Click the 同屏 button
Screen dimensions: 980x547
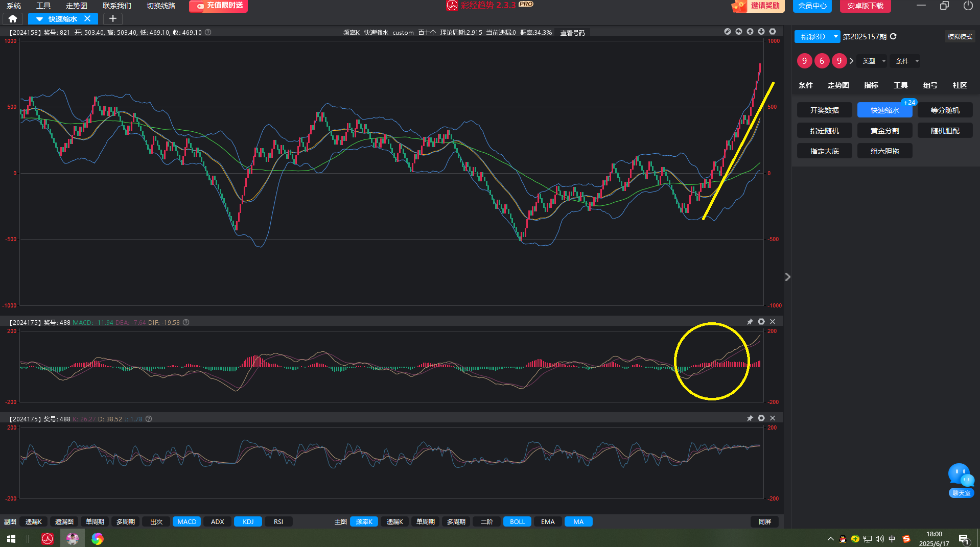click(x=765, y=521)
